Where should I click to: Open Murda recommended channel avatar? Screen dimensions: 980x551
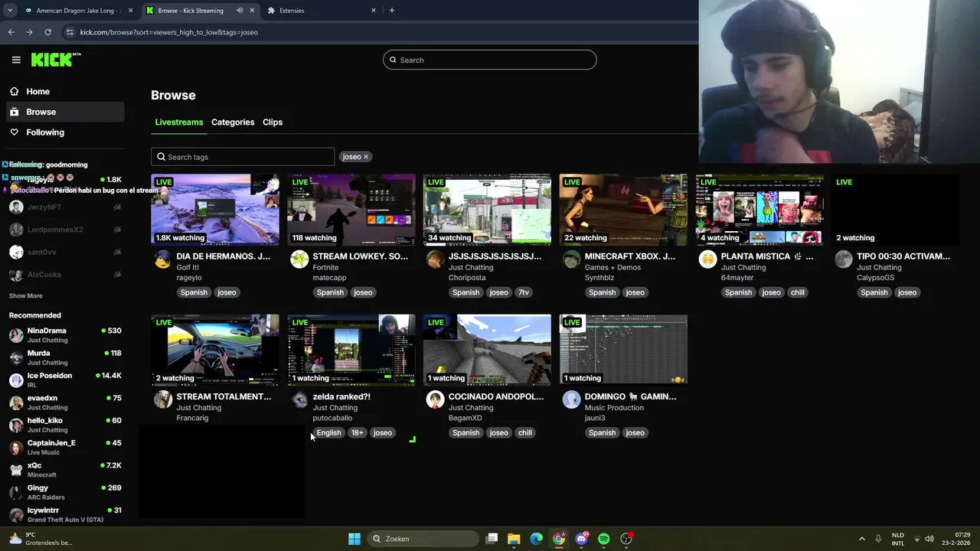tap(16, 357)
